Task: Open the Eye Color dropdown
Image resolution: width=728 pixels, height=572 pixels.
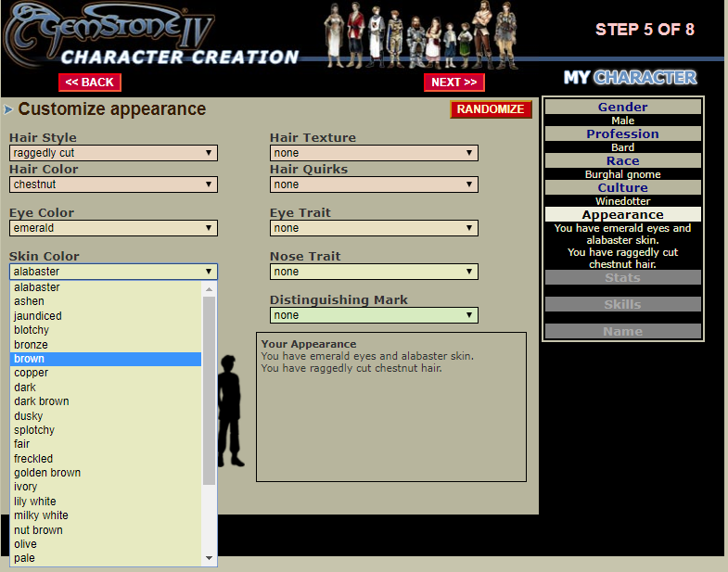Action: [x=113, y=228]
